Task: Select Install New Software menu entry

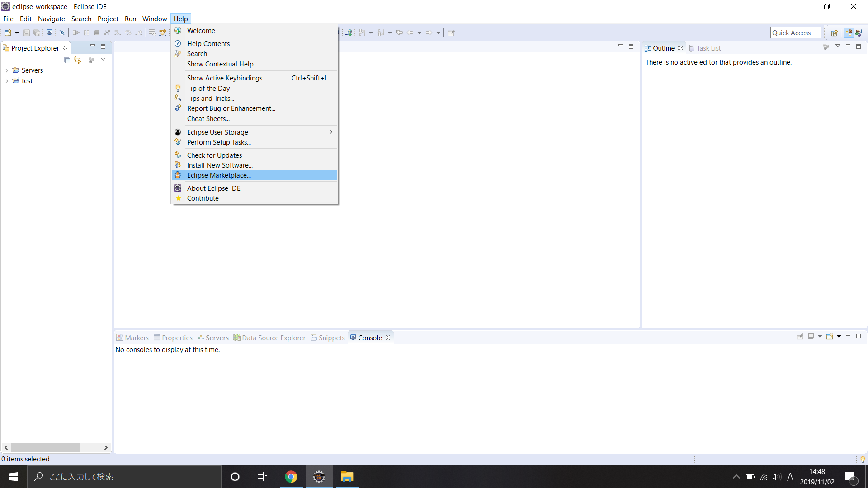Action: click(220, 165)
